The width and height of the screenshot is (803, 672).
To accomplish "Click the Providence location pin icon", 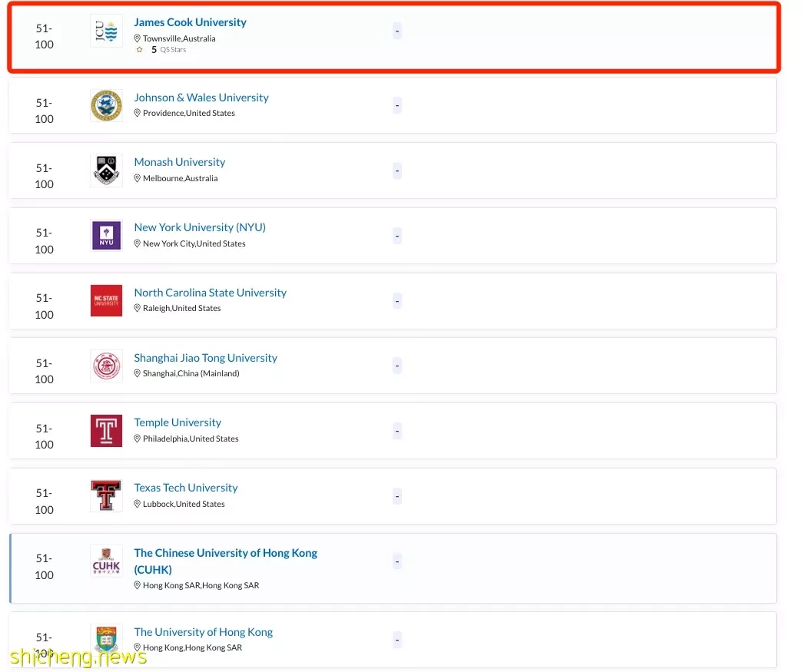I will (137, 113).
